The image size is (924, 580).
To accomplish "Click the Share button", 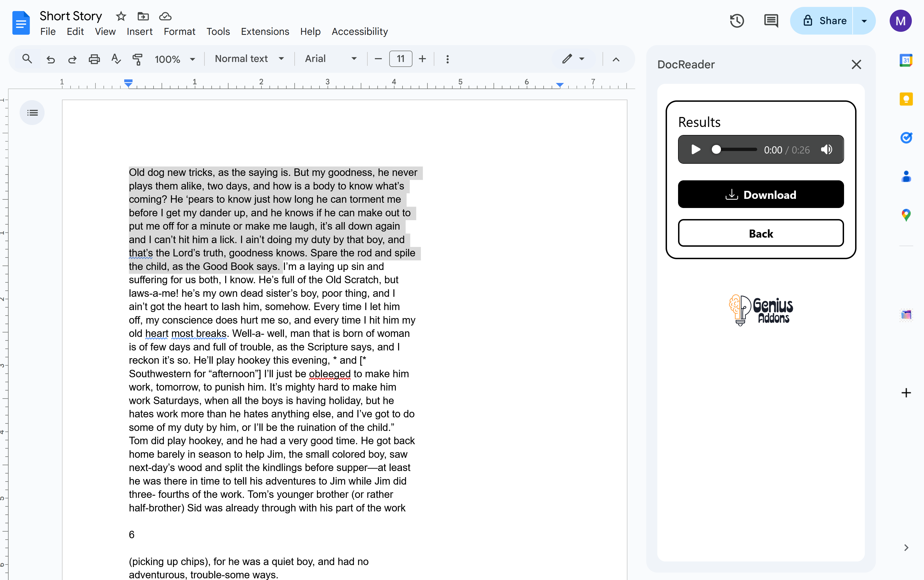I will 822,21.
